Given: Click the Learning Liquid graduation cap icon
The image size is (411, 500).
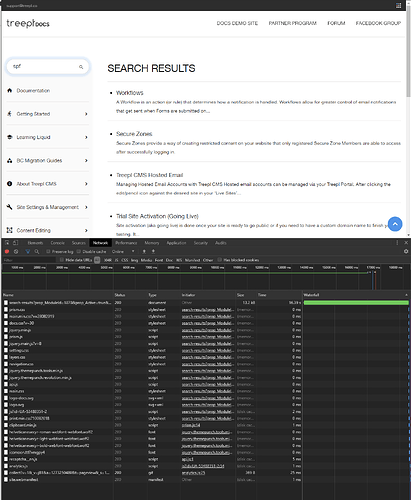Looking at the screenshot, I should (10, 137).
